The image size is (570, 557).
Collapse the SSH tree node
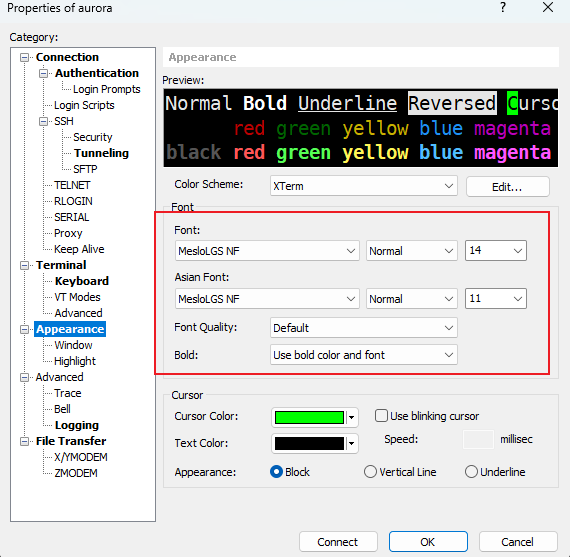coord(43,121)
